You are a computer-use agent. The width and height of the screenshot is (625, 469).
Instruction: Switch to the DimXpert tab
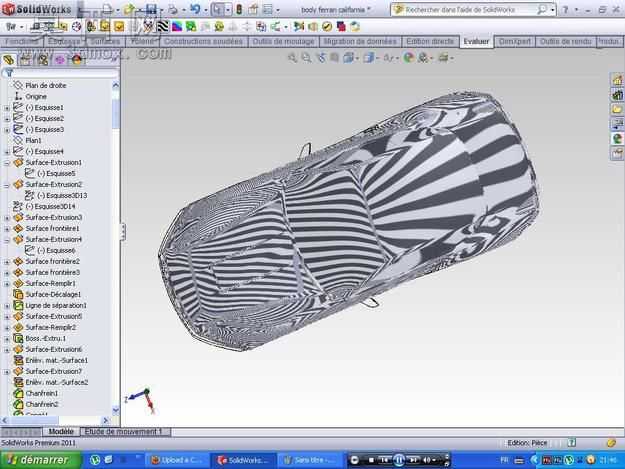514,41
